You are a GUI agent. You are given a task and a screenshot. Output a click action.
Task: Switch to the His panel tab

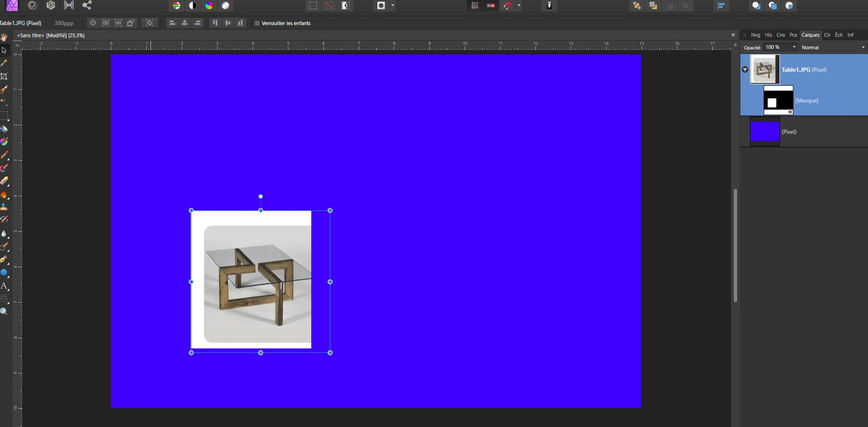click(768, 35)
